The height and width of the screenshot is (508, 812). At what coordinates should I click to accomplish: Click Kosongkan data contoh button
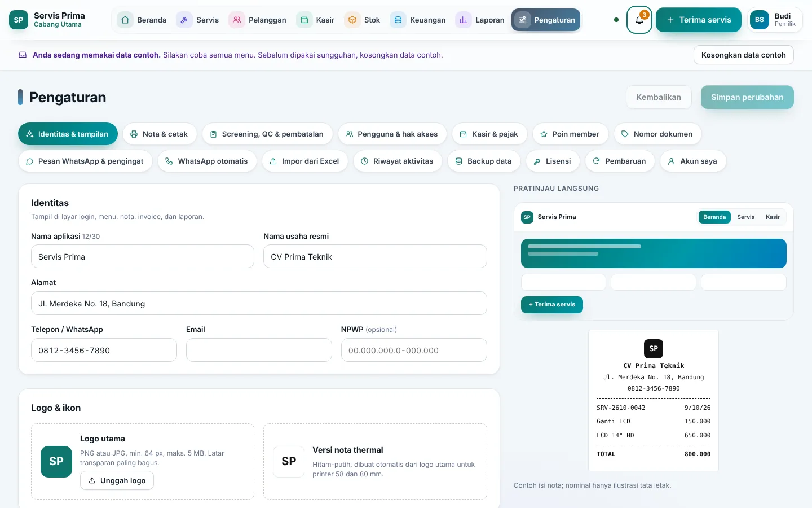[743, 55]
